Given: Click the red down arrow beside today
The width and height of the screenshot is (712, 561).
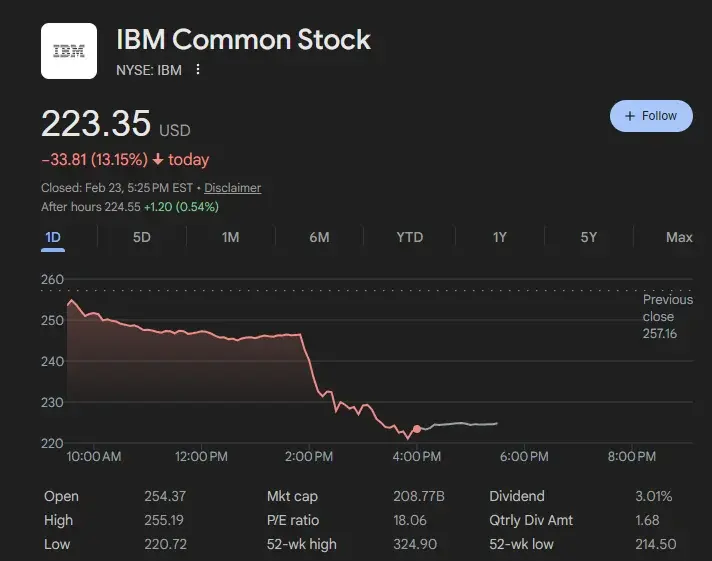Looking at the screenshot, I should pyautogui.click(x=158, y=160).
